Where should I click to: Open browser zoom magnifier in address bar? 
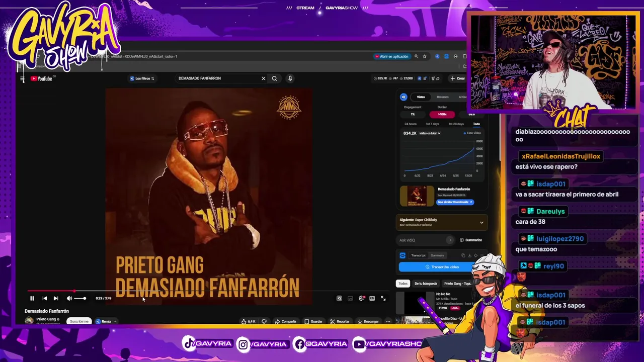[416, 56]
